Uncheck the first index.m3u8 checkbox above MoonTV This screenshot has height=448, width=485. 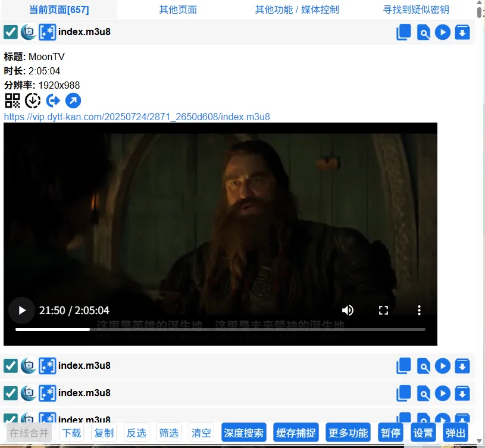click(x=11, y=32)
